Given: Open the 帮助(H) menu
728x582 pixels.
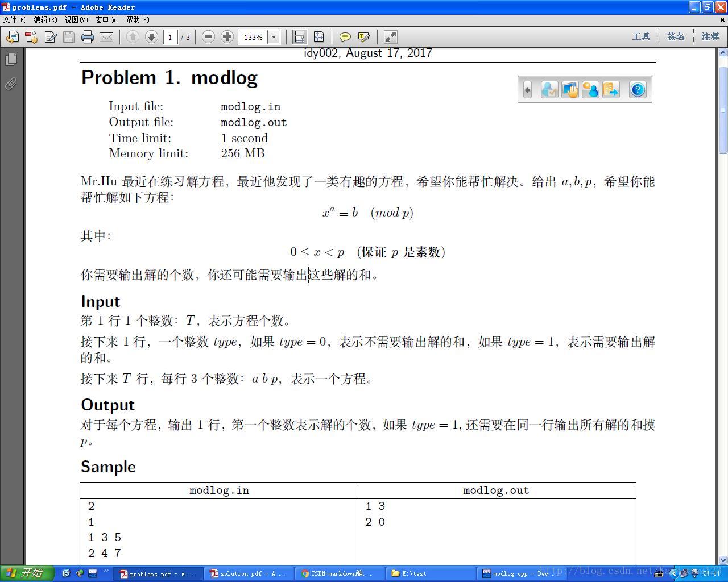Looking at the screenshot, I should click(138, 19).
